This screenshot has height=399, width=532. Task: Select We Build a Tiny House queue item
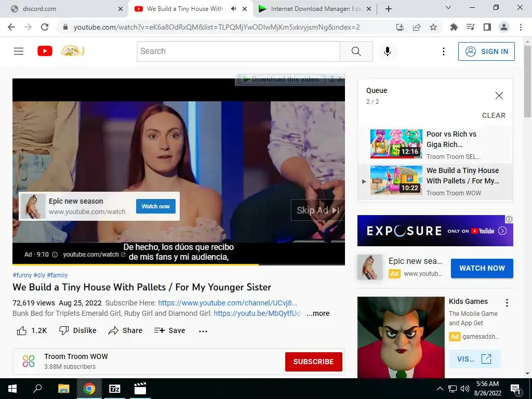pyautogui.click(x=435, y=181)
